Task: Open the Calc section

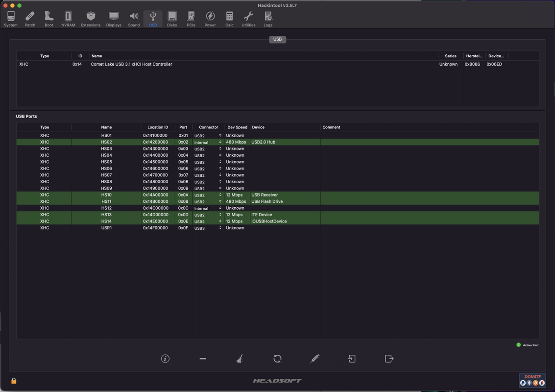Action: 229,19
